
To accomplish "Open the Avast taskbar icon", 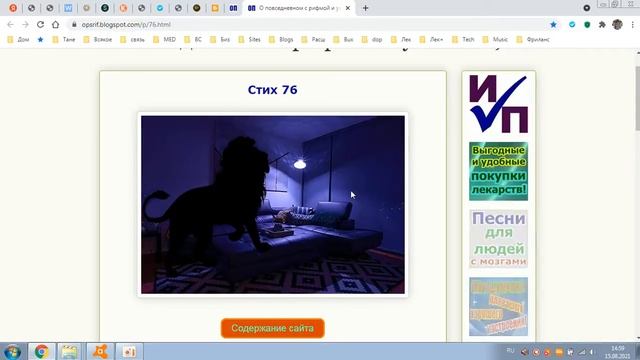I will pos(100,351).
